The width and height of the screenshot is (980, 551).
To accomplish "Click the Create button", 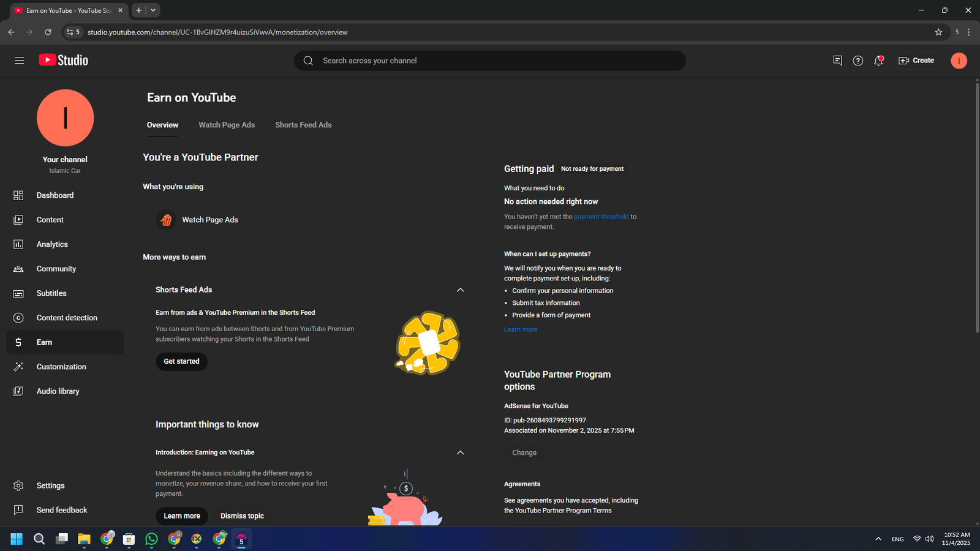I will click(x=916, y=61).
